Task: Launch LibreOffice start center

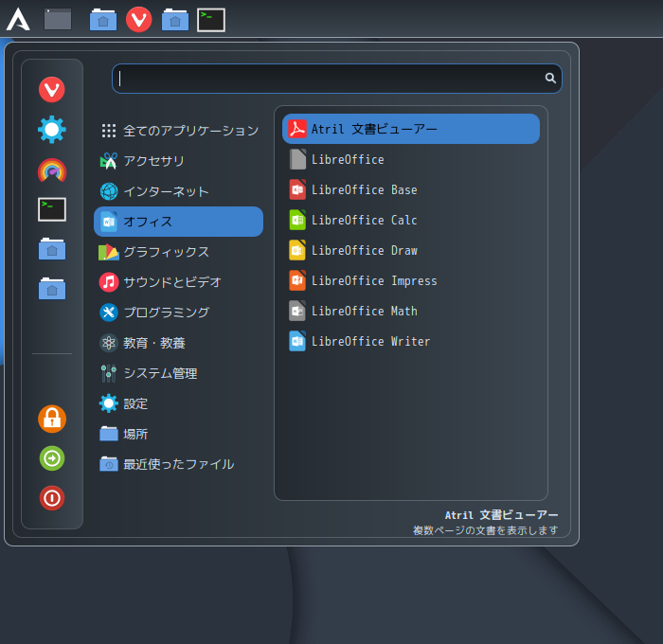Action: [x=411, y=159]
